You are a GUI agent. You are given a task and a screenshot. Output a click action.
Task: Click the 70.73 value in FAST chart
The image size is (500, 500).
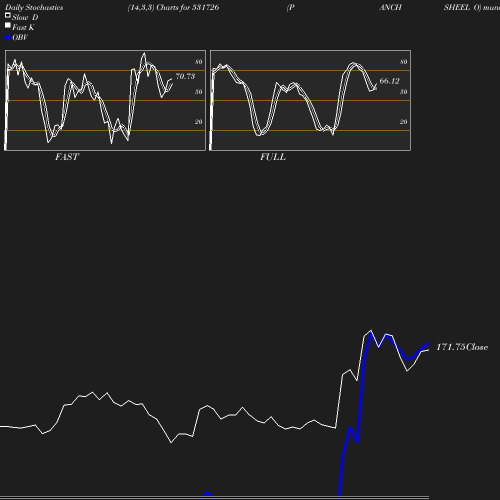(x=185, y=76)
